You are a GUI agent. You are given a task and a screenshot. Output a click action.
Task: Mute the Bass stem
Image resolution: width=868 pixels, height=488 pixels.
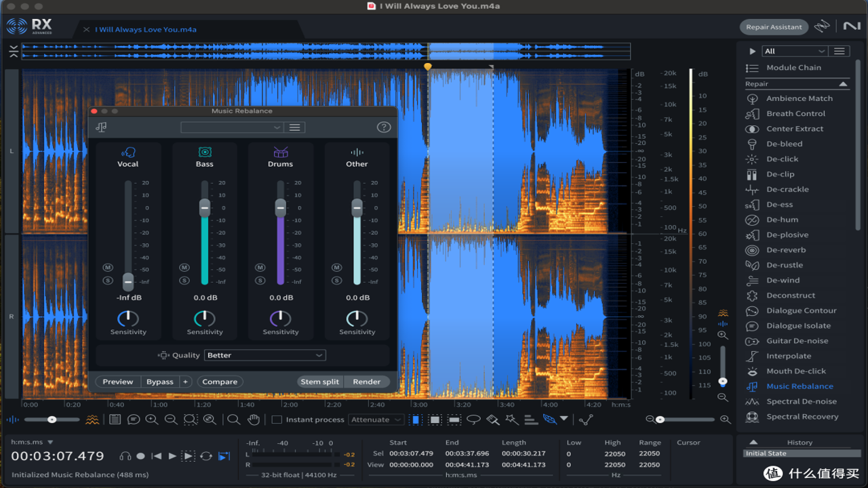[x=184, y=268]
